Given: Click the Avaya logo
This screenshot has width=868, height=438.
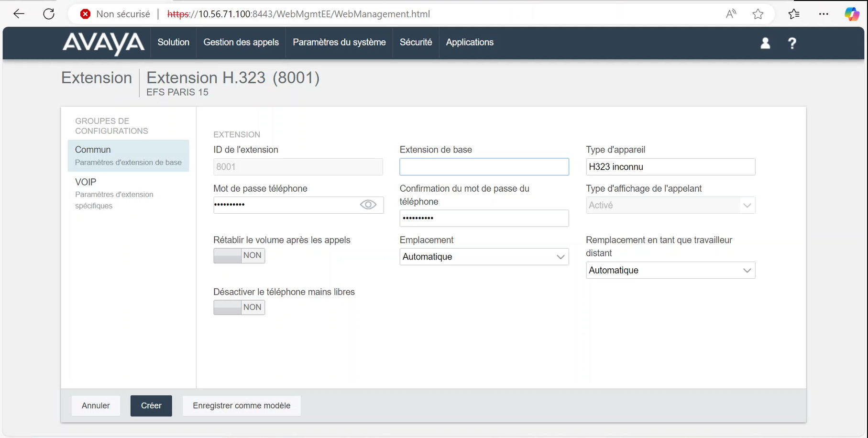Looking at the screenshot, I should (x=103, y=43).
